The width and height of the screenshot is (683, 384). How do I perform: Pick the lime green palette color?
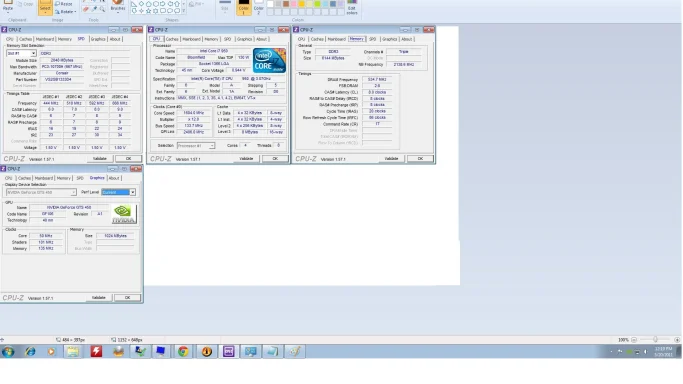(x=317, y=4)
